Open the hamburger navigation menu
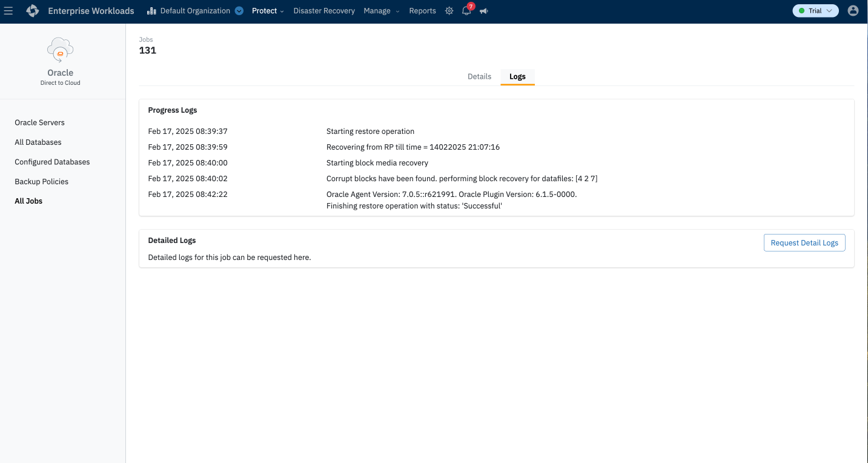Image resolution: width=868 pixels, height=463 pixels. pos(8,11)
